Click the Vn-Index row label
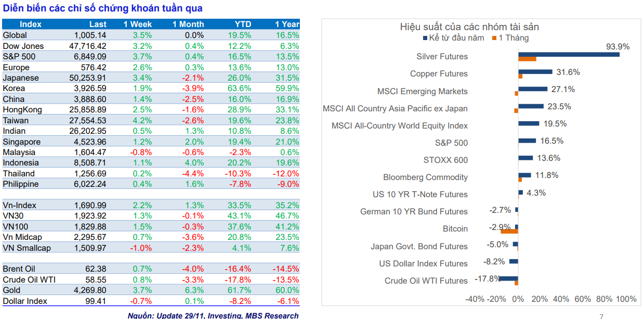This screenshot has width=644, height=319. [x=20, y=206]
